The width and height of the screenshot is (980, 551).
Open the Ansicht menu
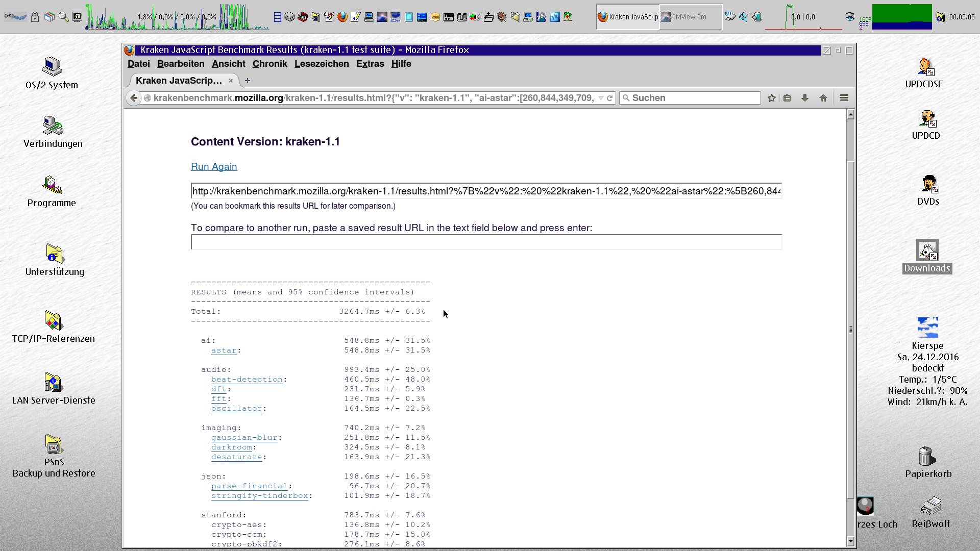click(229, 64)
